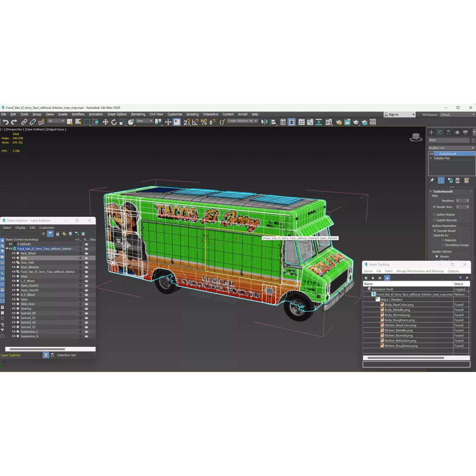Activate the Select and Move tool
Image resolution: width=476 pixels, height=476 pixels.
(105, 122)
